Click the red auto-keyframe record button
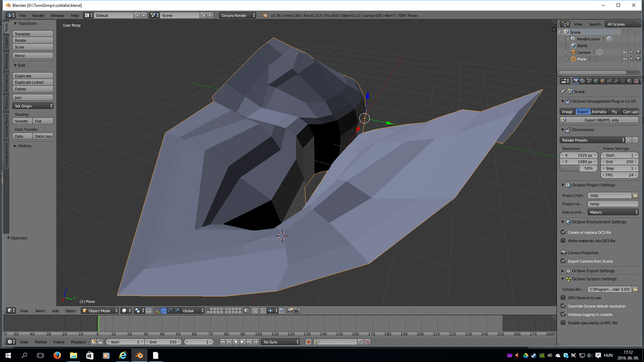Image resolution: width=644 pixels, height=362 pixels. click(x=308, y=342)
